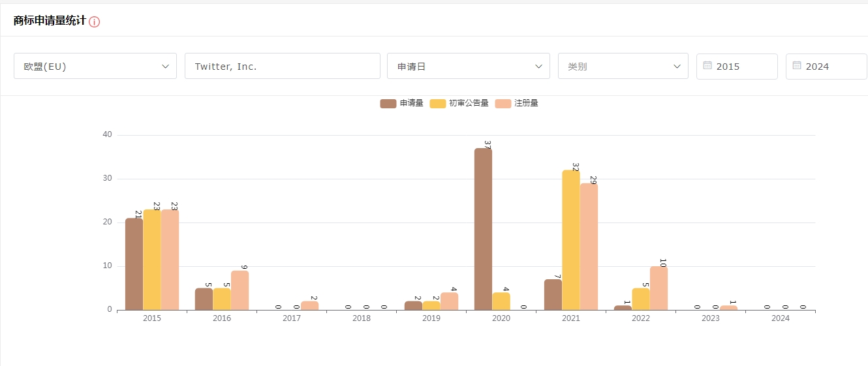Screen dimensions: 868x366
Task: Toggle the 注册量 legend series
Action: point(517,103)
